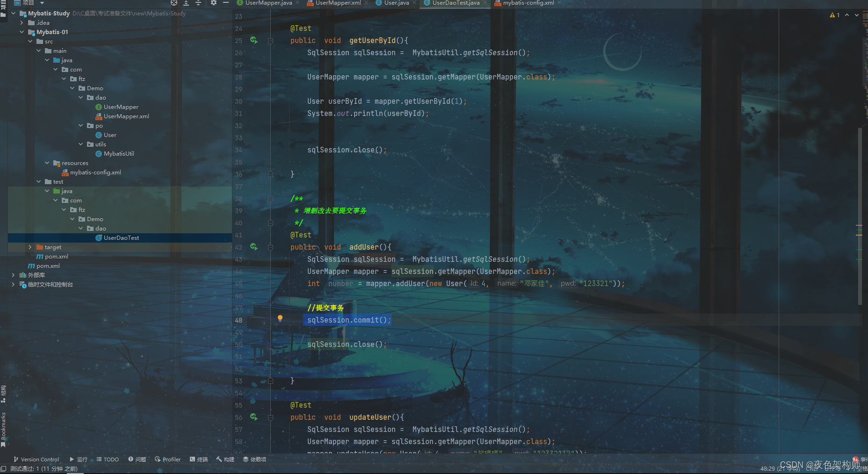Collapse the Mybatis-Study root node
The width and height of the screenshot is (868, 474).
click(x=13, y=13)
